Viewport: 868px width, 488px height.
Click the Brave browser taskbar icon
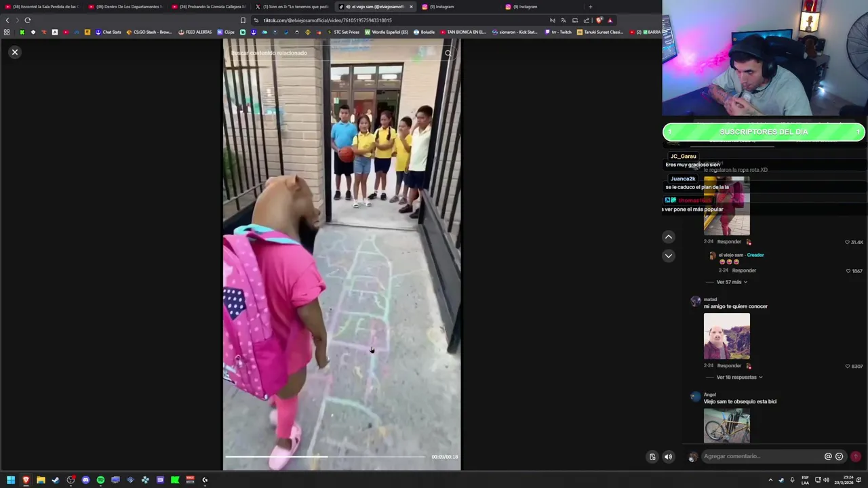tap(26, 480)
